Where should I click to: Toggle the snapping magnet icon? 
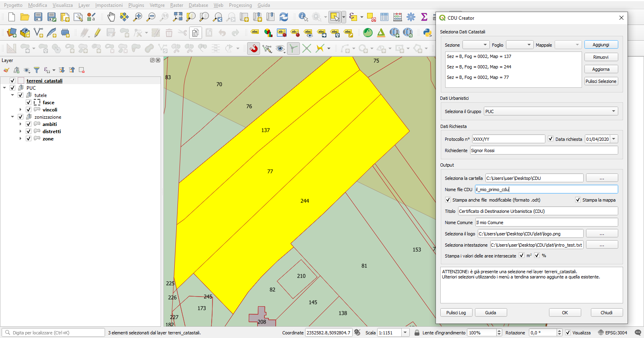pyautogui.click(x=254, y=49)
